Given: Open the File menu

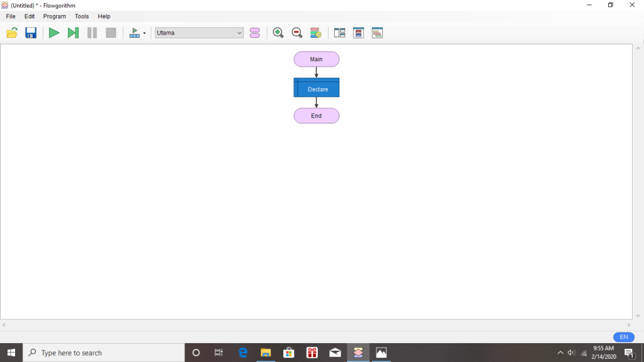Looking at the screenshot, I should click(11, 16).
